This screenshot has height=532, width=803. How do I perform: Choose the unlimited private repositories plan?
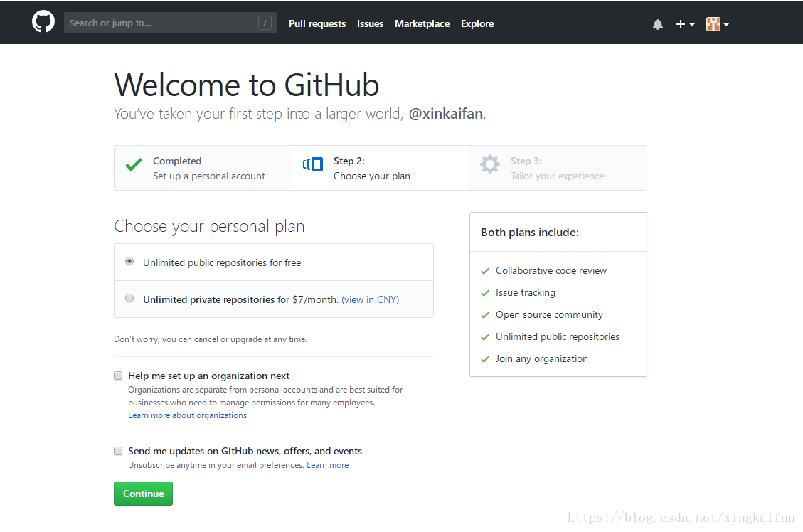129,297
